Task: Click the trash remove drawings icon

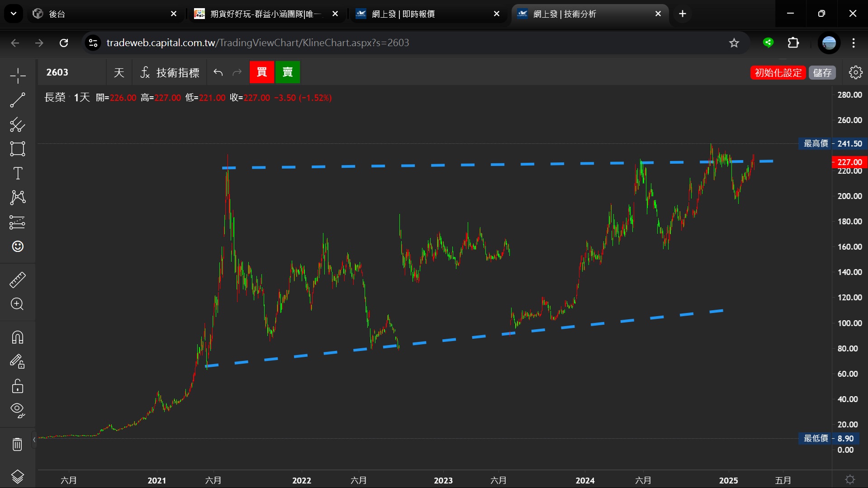Action: [18, 445]
